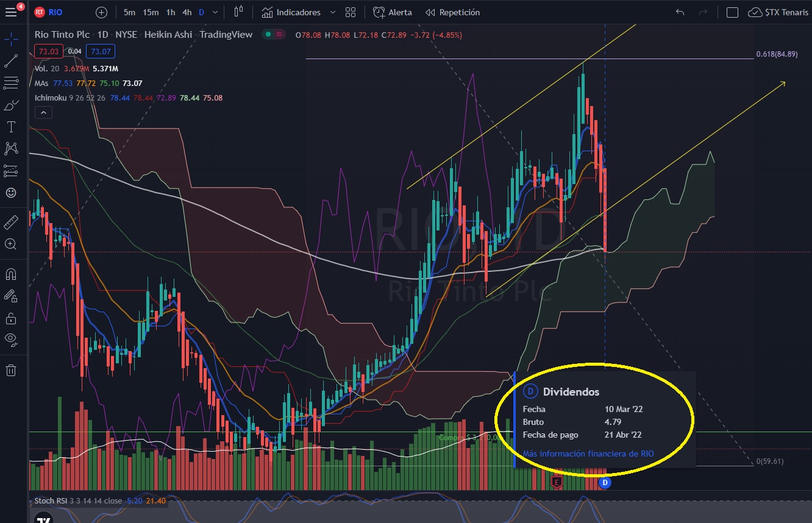812x523 pixels.
Task: Toggle hide all drawings eye
Action: coord(11,340)
